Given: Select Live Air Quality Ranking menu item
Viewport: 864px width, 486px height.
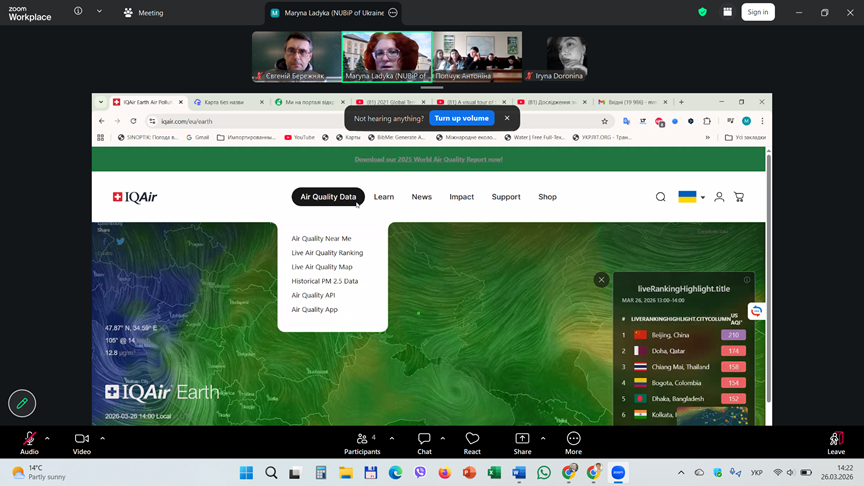Looking at the screenshot, I should [327, 253].
